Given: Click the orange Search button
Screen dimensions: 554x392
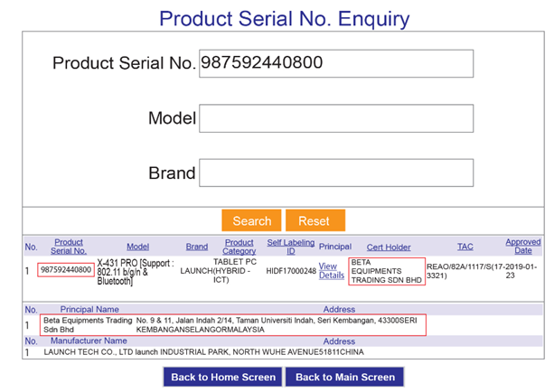Looking at the screenshot, I should click(x=251, y=220).
